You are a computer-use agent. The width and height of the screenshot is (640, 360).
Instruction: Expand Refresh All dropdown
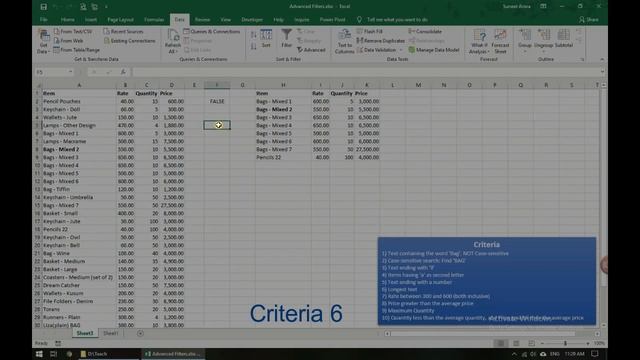point(173,50)
